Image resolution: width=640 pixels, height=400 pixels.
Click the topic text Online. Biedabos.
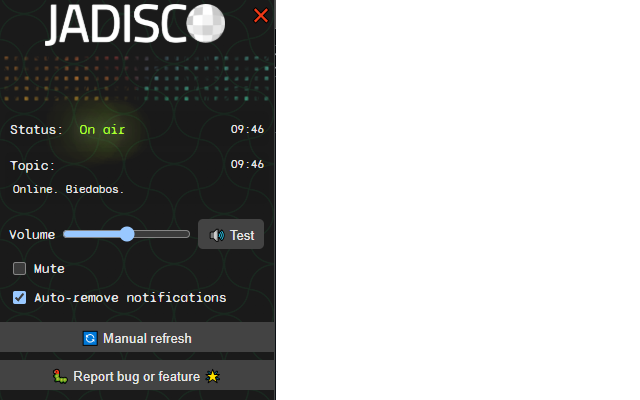[x=68, y=189]
